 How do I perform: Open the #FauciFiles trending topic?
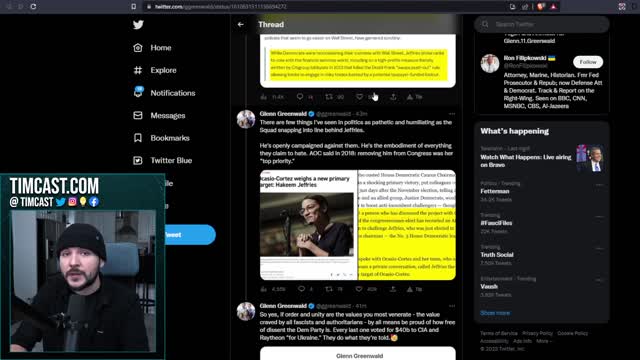[x=496, y=223]
